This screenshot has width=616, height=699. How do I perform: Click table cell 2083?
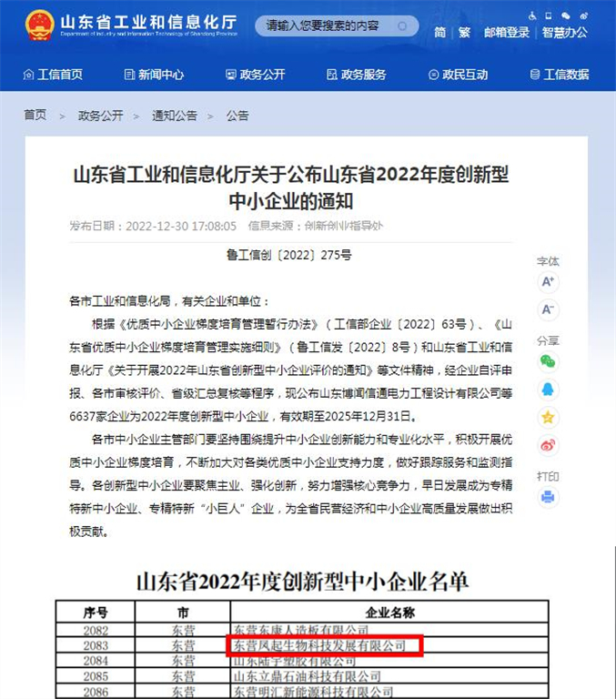[x=96, y=645]
